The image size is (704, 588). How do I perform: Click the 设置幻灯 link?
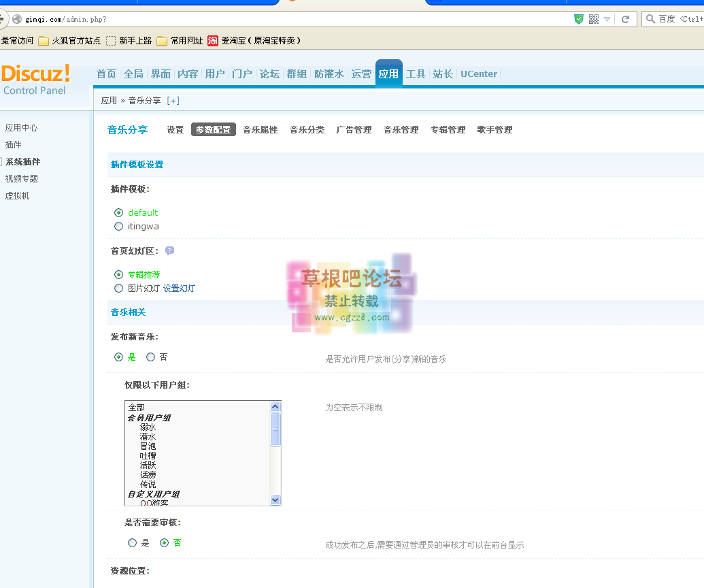[x=179, y=289]
